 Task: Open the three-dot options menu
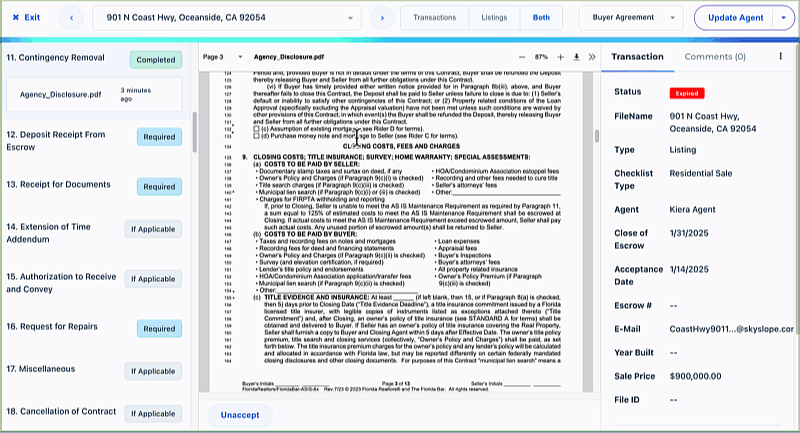[x=781, y=56]
